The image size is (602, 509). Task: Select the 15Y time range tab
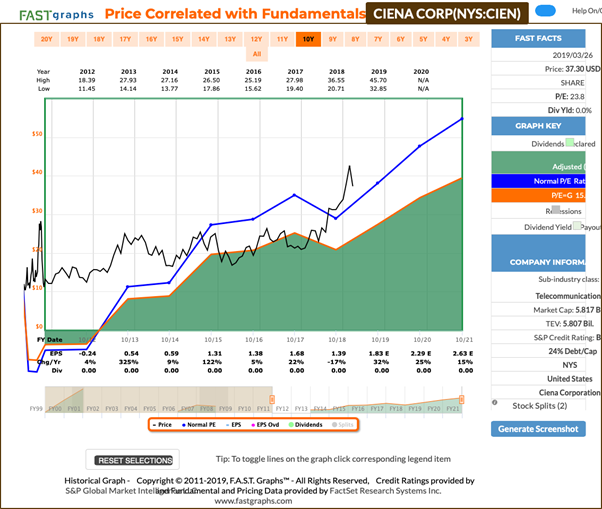coord(177,39)
